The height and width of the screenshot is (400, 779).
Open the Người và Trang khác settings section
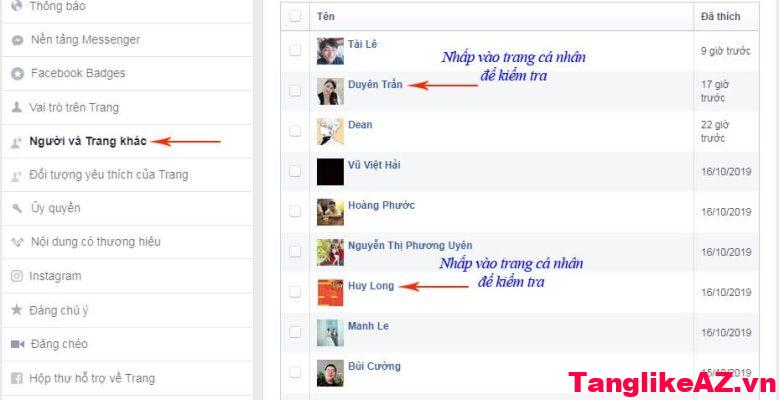[x=88, y=141]
